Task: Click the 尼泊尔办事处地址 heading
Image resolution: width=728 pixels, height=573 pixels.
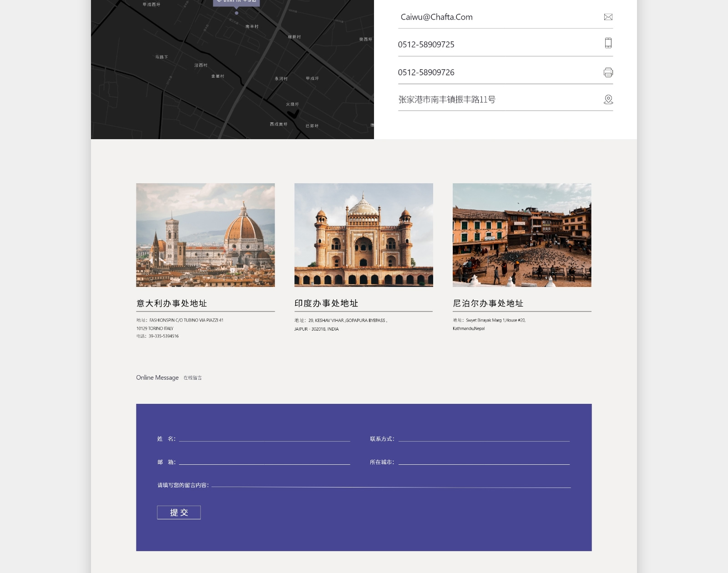Action: click(x=488, y=303)
